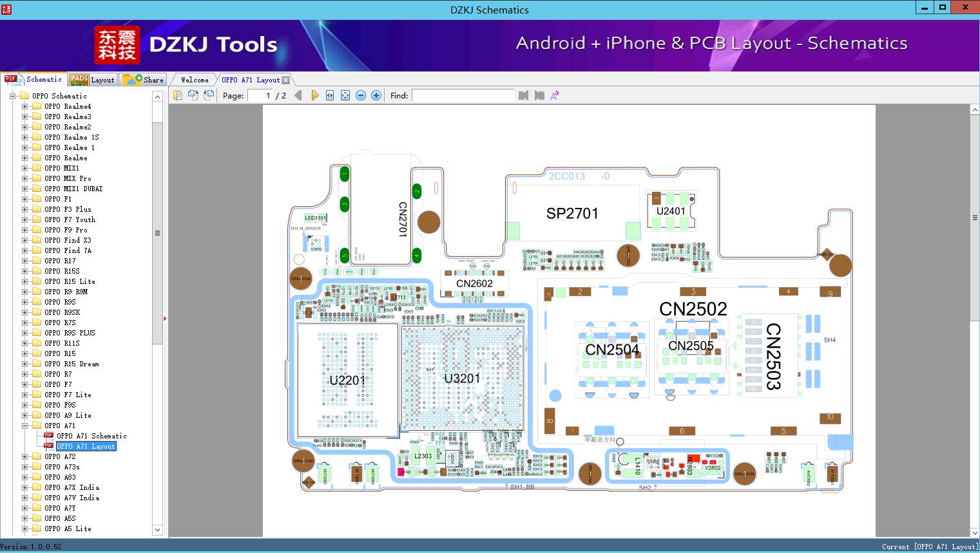Screen dimensions: 980x553
Task: Click the document viewer scroll-down arrow
Action: 974,532
